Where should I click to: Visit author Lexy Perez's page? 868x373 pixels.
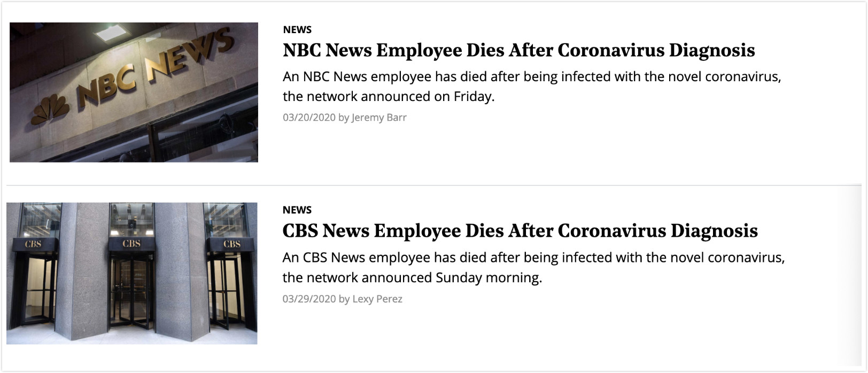pyautogui.click(x=377, y=299)
